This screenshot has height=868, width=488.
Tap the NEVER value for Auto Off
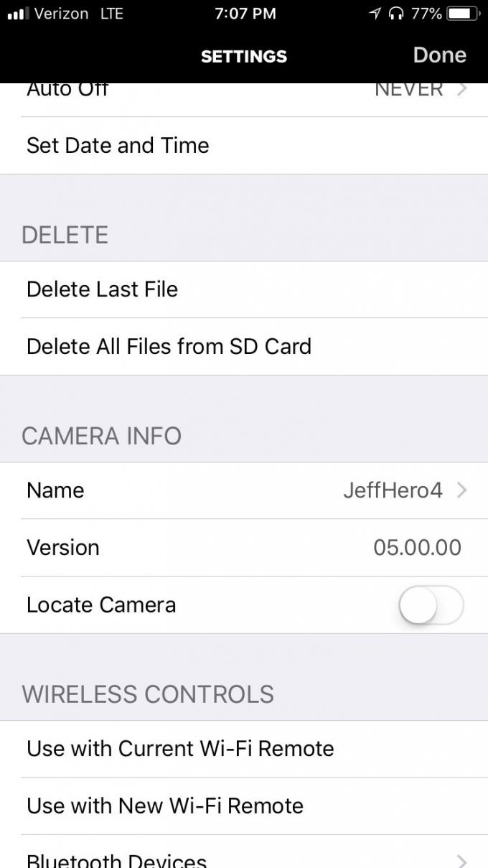click(x=409, y=90)
